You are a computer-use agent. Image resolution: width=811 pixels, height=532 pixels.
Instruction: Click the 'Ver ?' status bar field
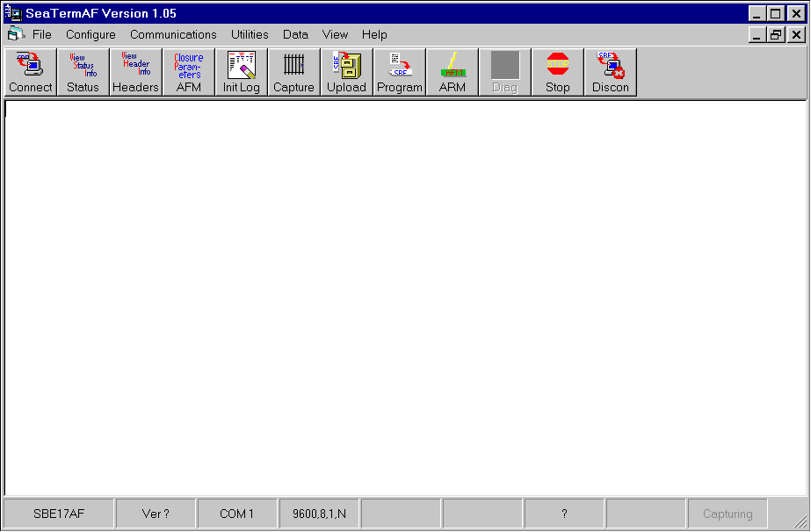click(156, 514)
